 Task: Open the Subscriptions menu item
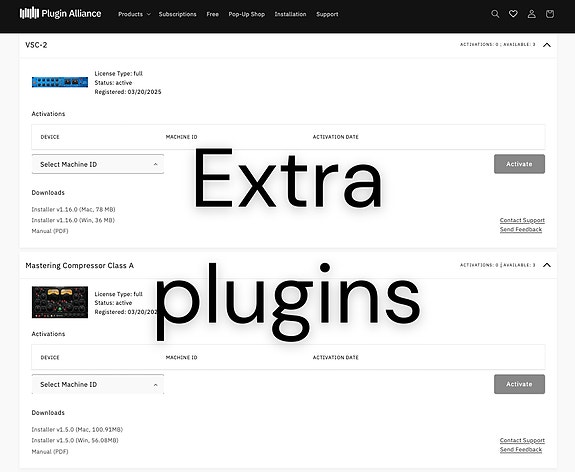coord(177,14)
